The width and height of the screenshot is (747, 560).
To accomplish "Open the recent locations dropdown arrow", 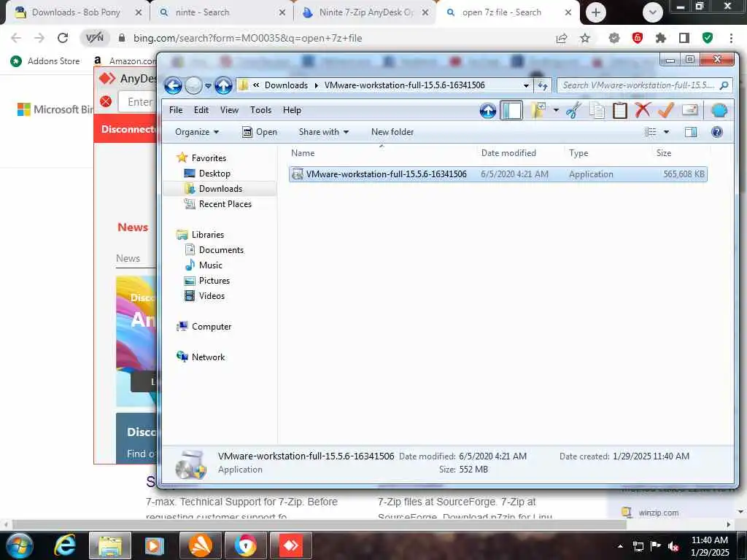I will 208,86.
